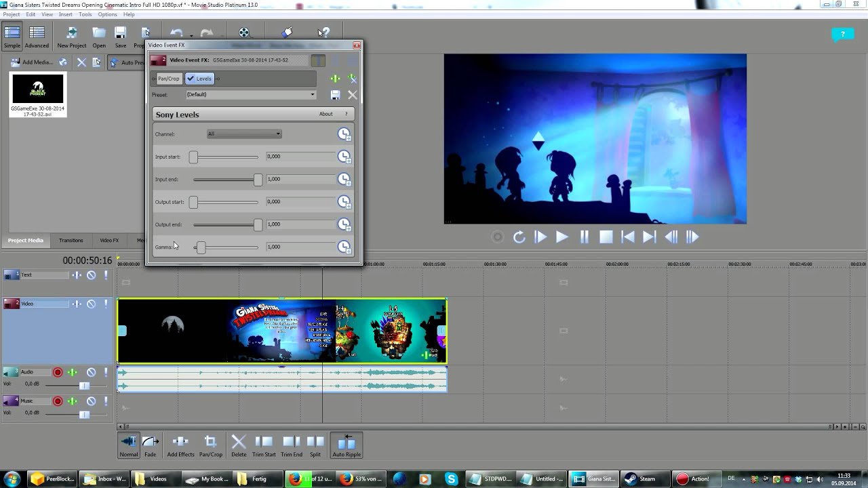Viewport: 868px width, 488px height.
Task: Switch to Advanced view mode
Action: tap(37, 37)
